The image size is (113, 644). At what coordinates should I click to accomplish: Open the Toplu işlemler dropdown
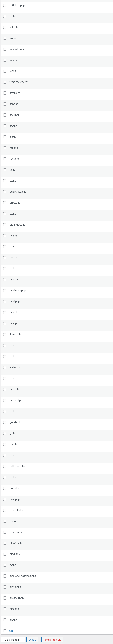click(x=13, y=640)
